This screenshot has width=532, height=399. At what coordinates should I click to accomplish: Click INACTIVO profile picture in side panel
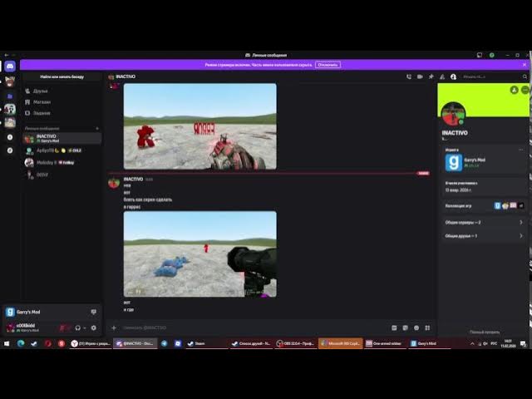[x=453, y=114]
